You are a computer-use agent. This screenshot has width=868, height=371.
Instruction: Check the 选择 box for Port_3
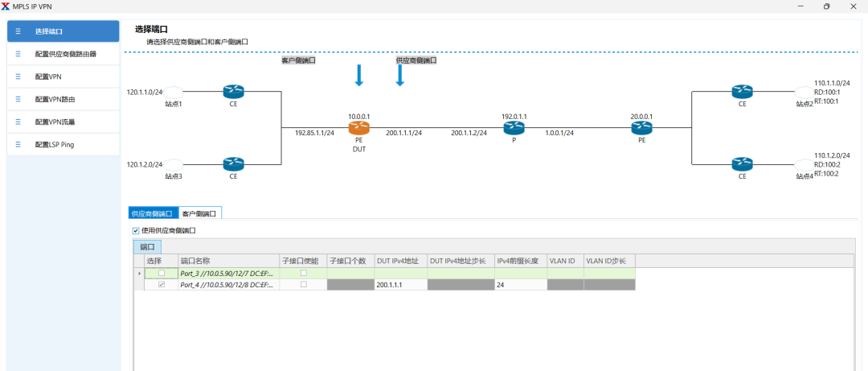(x=161, y=273)
